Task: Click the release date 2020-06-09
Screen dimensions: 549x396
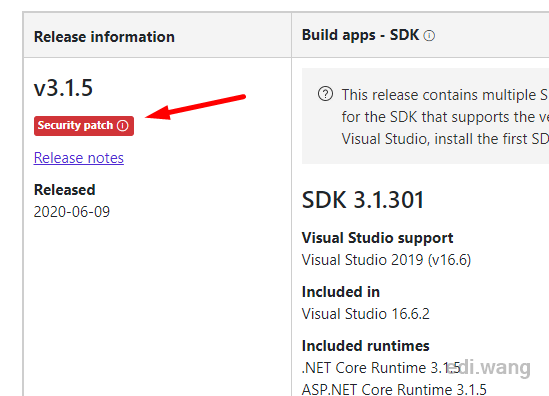Action: coord(72,212)
